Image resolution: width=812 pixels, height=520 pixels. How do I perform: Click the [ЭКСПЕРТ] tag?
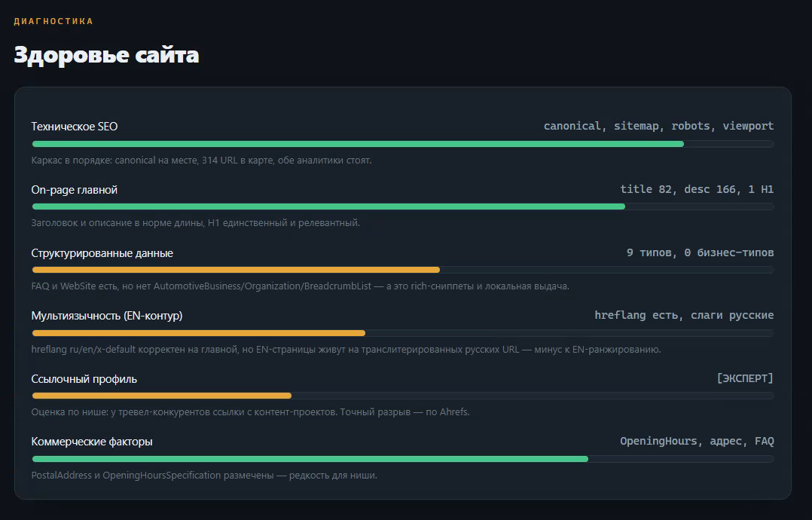pos(745,378)
